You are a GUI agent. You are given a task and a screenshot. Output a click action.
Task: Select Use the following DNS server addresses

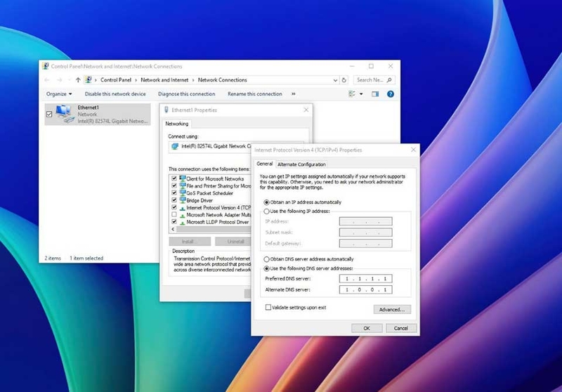click(x=267, y=268)
